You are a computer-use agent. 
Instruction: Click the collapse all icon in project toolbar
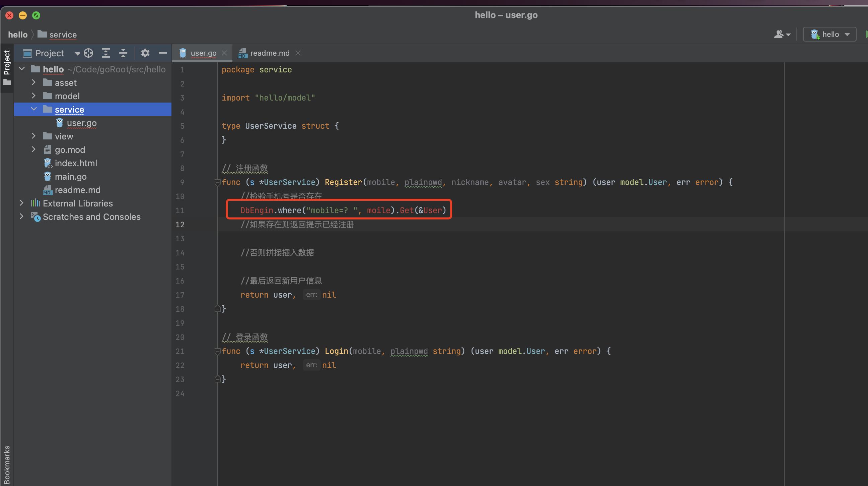coord(123,53)
